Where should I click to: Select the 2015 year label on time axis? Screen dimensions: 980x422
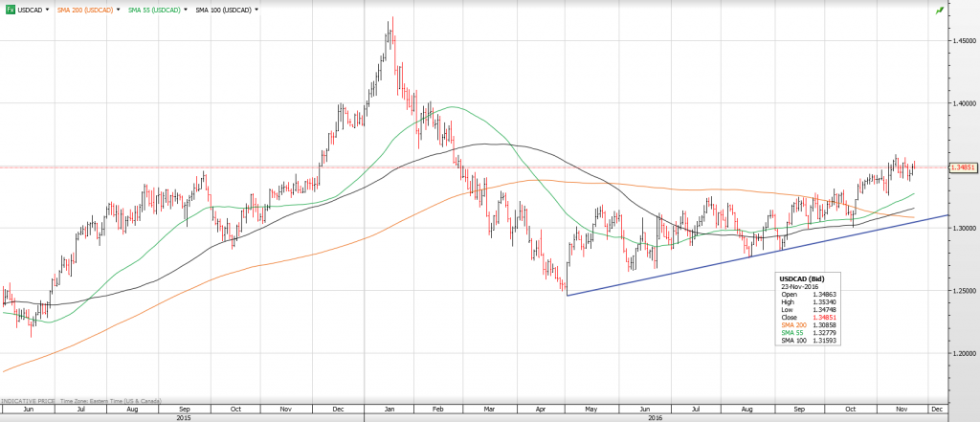182,416
